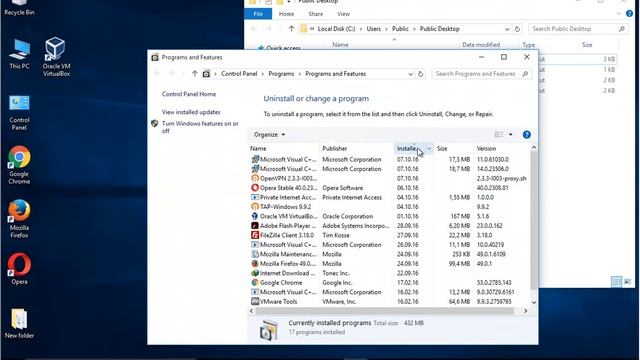Select the Mozilla Firefox desktop shortcut
Screen dimensions: 640x360
19,219
